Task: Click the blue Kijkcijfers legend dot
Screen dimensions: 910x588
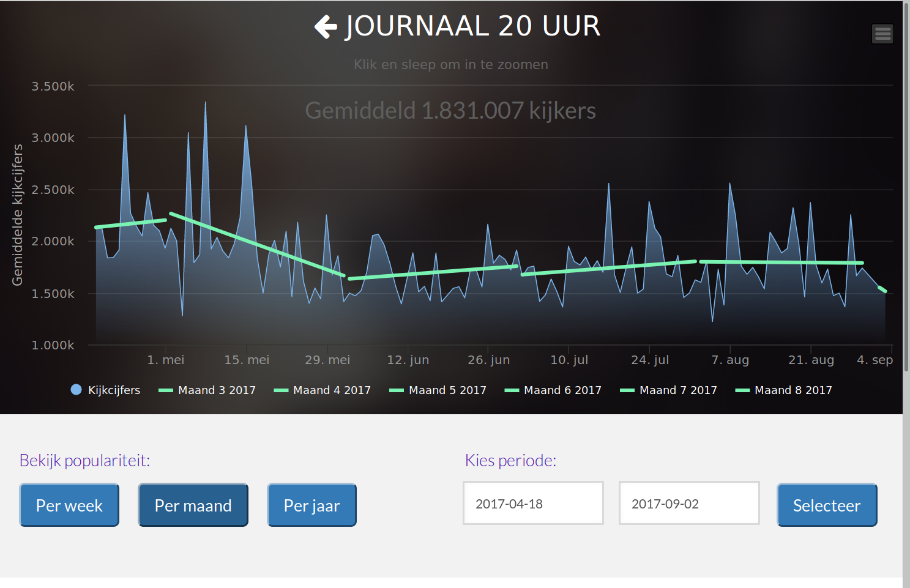Action: (x=76, y=390)
